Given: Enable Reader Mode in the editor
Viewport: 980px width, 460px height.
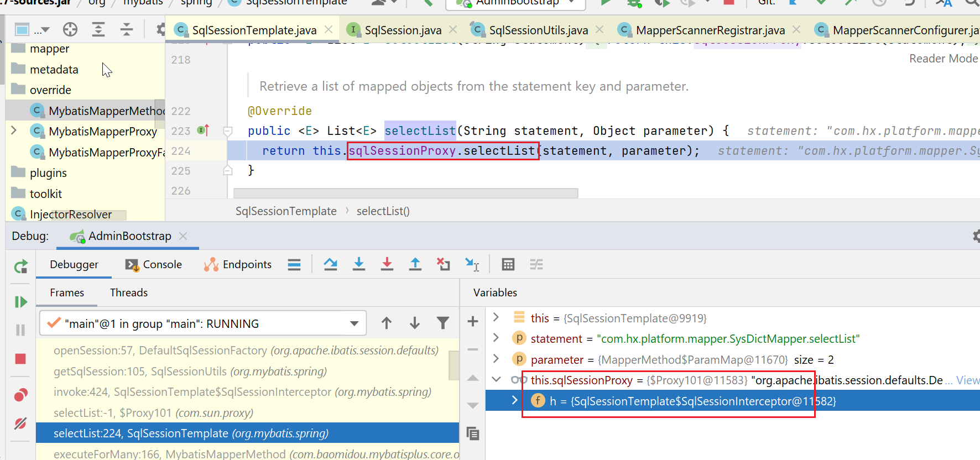Looking at the screenshot, I should (x=943, y=59).
